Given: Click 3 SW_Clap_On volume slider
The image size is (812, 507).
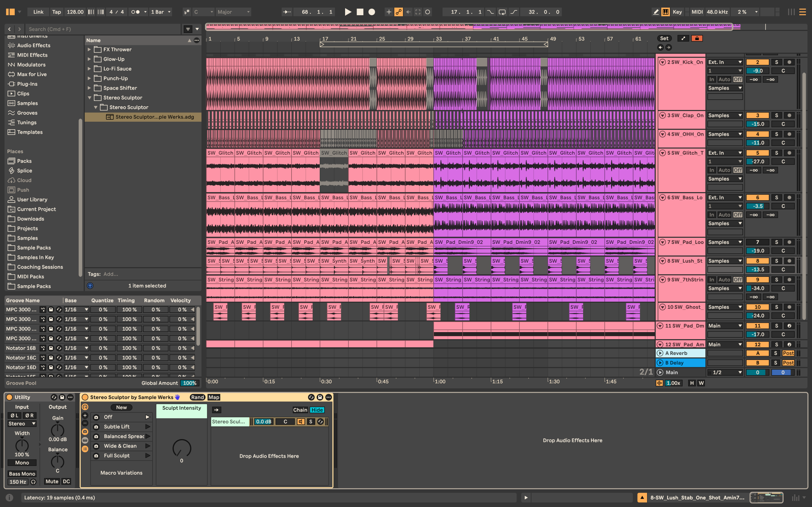Looking at the screenshot, I should 757,124.
